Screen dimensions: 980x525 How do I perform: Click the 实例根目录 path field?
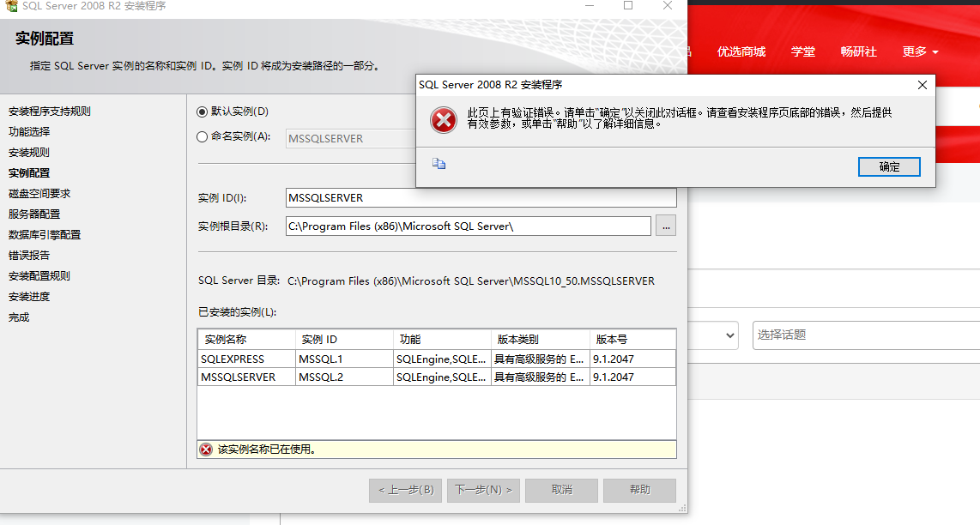click(469, 226)
